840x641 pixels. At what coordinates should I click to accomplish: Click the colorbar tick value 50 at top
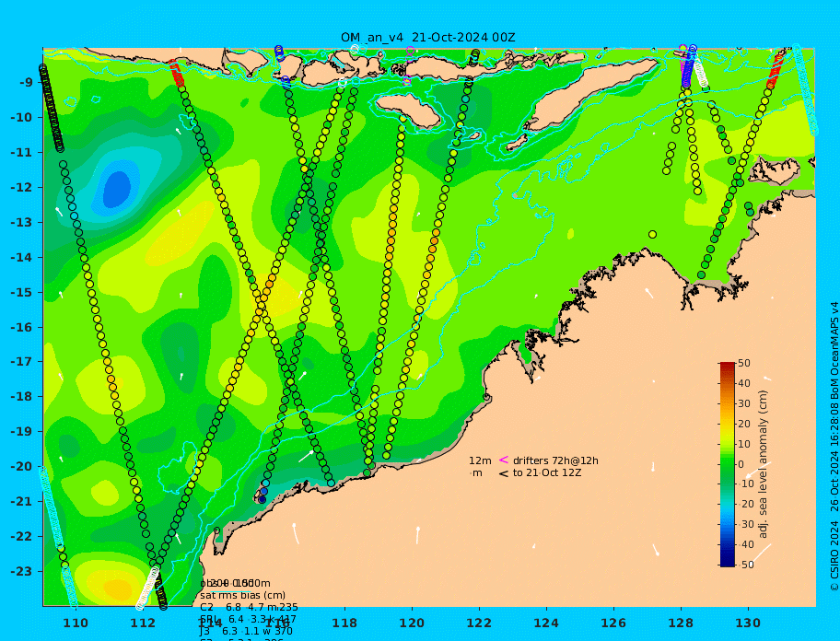(x=744, y=363)
